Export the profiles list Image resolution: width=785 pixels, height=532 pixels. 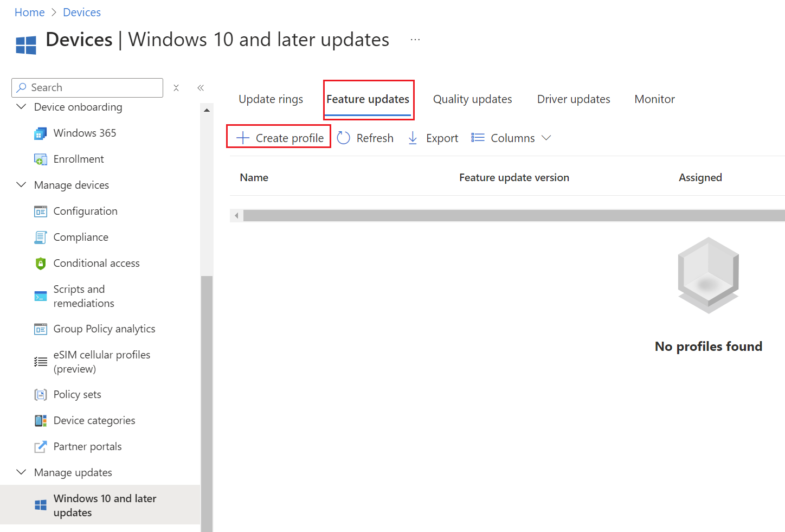[x=433, y=138]
